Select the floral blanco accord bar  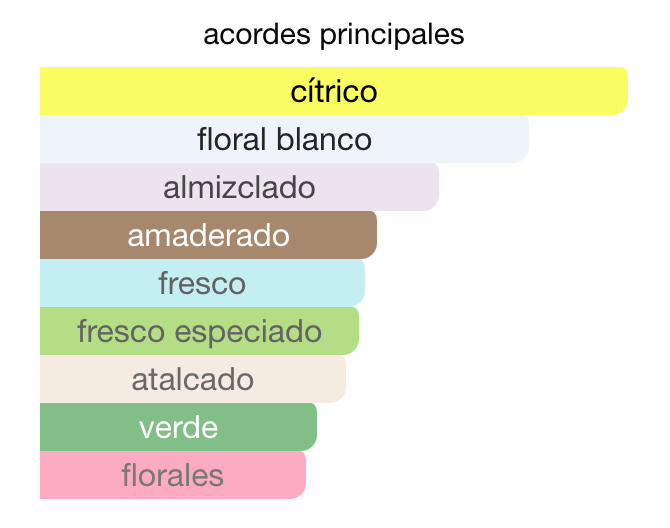[x=285, y=139]
